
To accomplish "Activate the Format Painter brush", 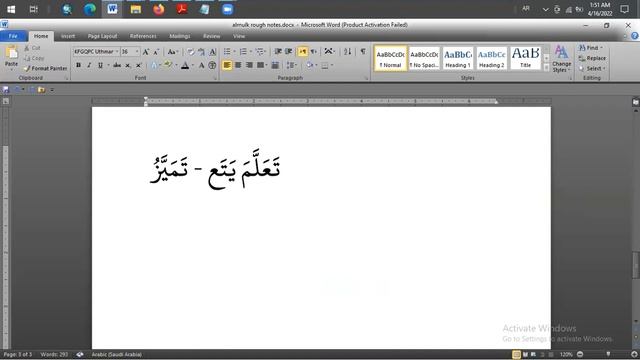I will click(x=45, y=69).
